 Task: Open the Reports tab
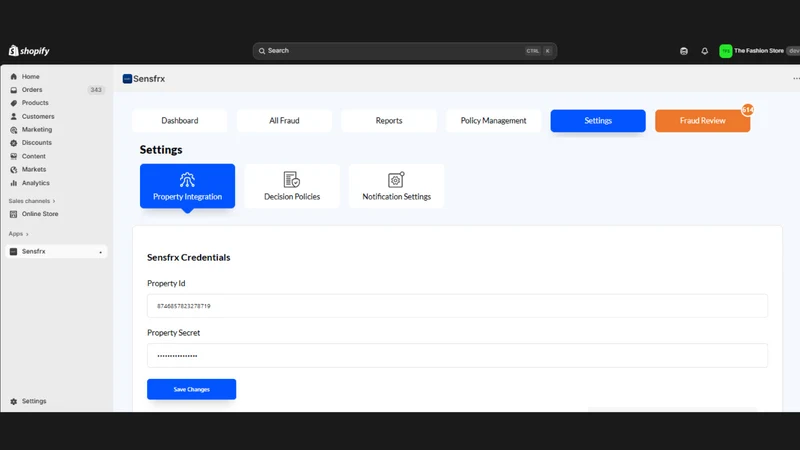pyautogui.click(x=389, y=121)
